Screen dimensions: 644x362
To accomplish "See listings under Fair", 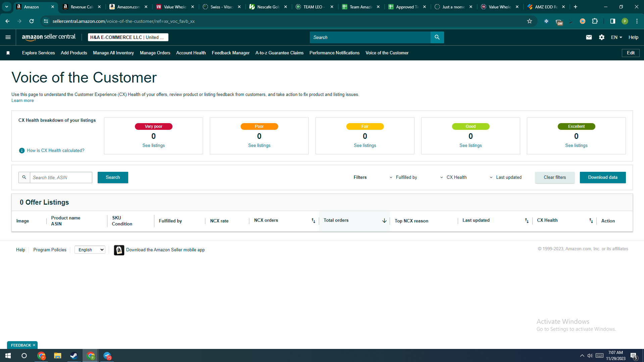I will pyautogui.click(x=365, y=146).
